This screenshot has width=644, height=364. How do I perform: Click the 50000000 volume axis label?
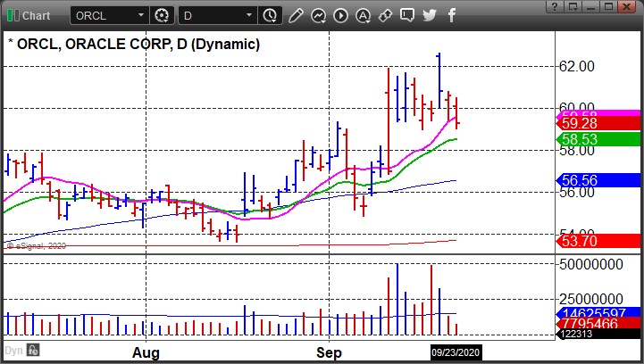(591, 264)
